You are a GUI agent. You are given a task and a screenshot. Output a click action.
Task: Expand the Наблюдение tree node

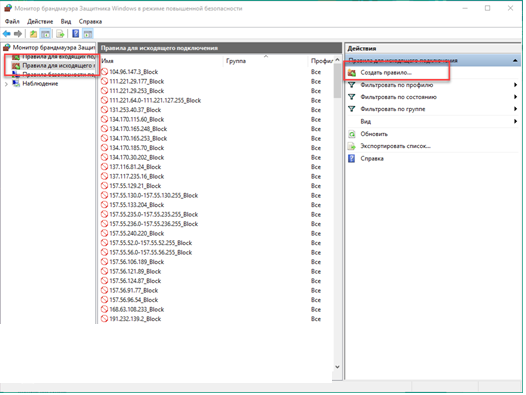pos(6,84)
